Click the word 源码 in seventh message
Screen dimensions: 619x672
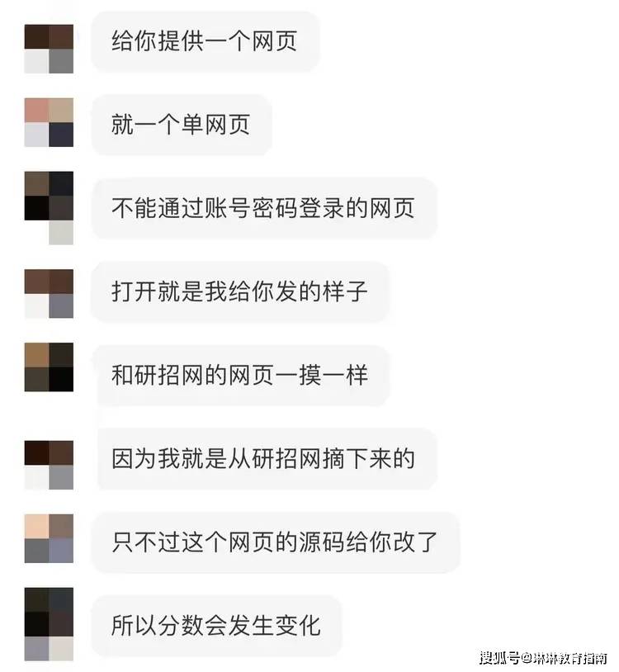[321, 542]
